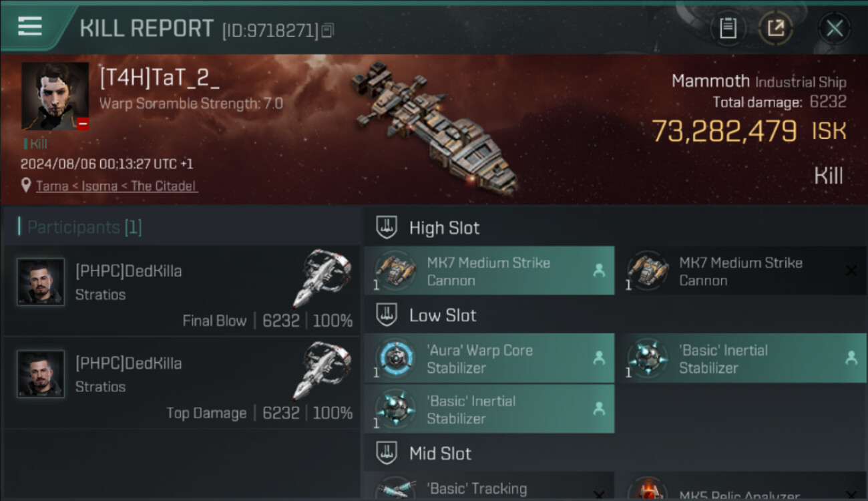Image resolution: width=868 pixels, height=501 pixels.
Task: Click victim TaT_2_ portrait
Action: (x=55, y=96)
